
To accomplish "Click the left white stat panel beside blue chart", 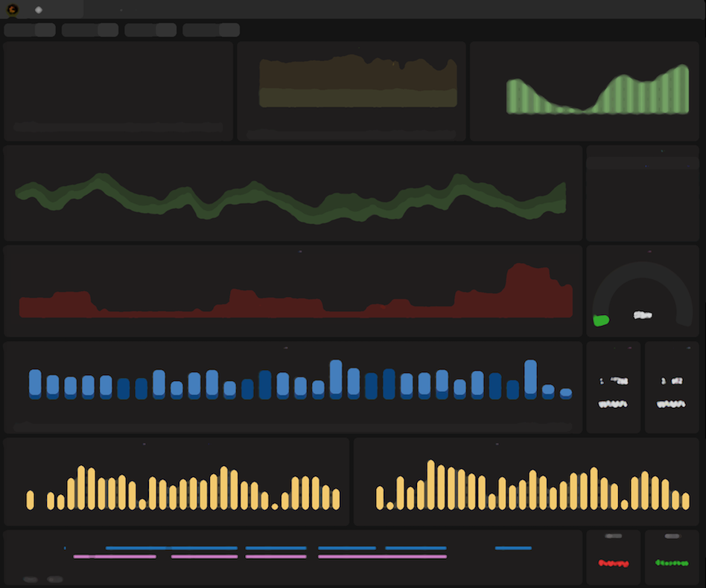I will (613, 392).
